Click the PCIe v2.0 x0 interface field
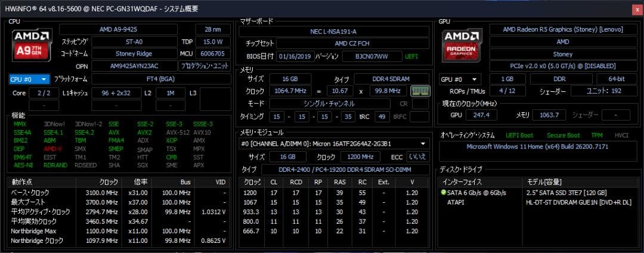The width and height of the screenshot is (644, 253). (563, 66)
